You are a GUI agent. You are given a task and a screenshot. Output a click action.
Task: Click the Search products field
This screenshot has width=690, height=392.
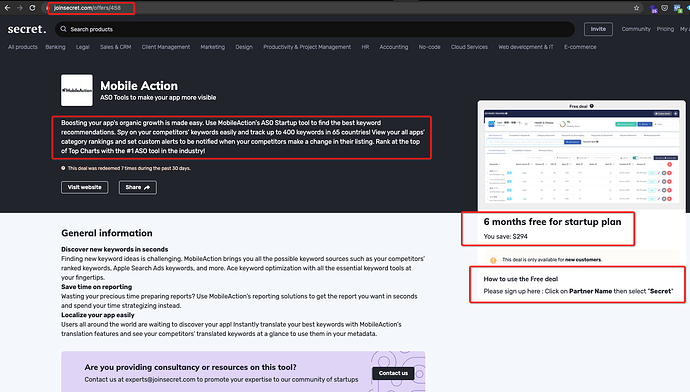tap(315, 29)
